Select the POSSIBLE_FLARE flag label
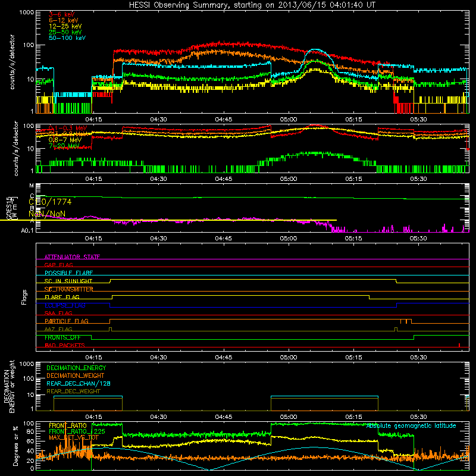The width and height of the screenshot is (476, 476). point(68,273)
